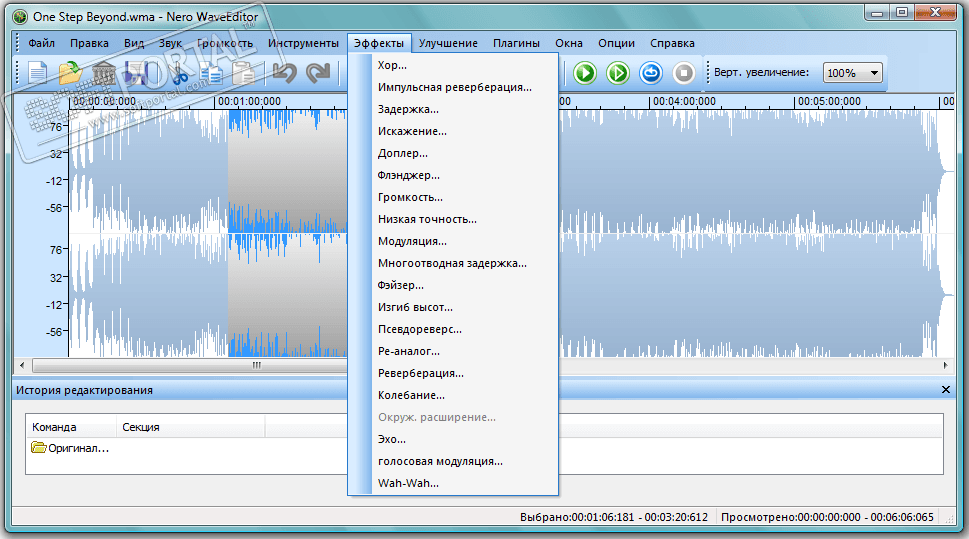The width and height of the screenshot is (969, 539).
Task: Open the Правка menu
Action: (x=89, y=43)
